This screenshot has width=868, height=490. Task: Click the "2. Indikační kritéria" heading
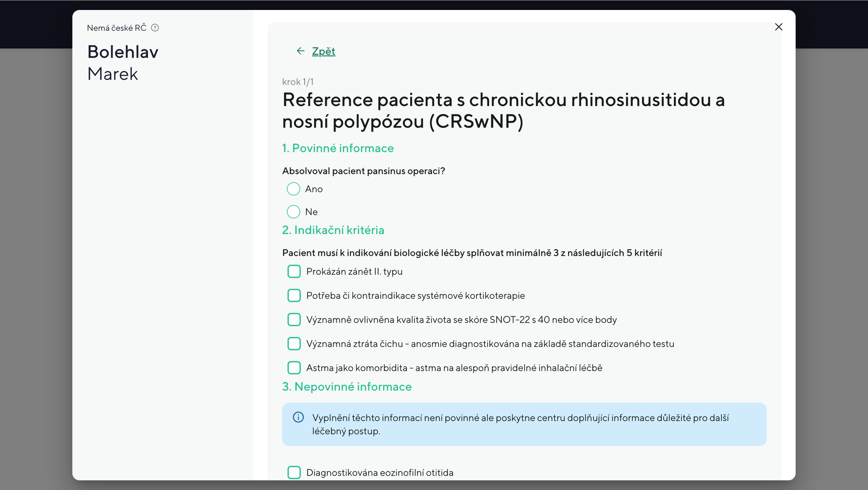pos(333,230)
